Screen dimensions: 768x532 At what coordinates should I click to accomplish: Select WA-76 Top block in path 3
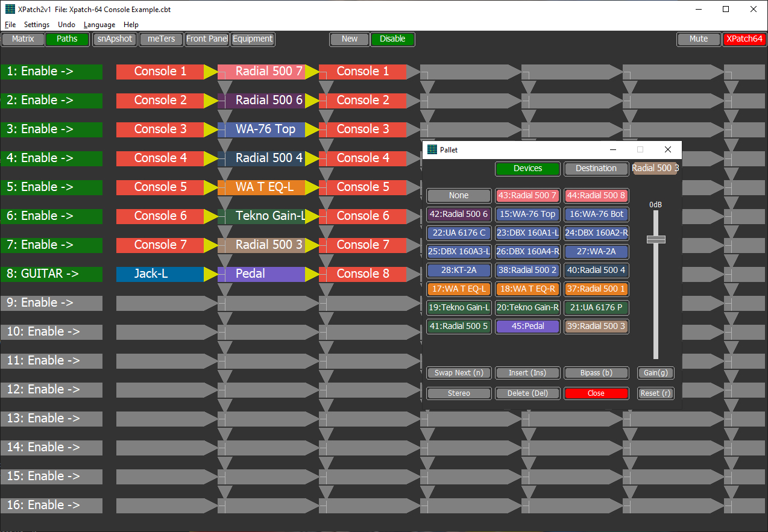click(262, 130)
